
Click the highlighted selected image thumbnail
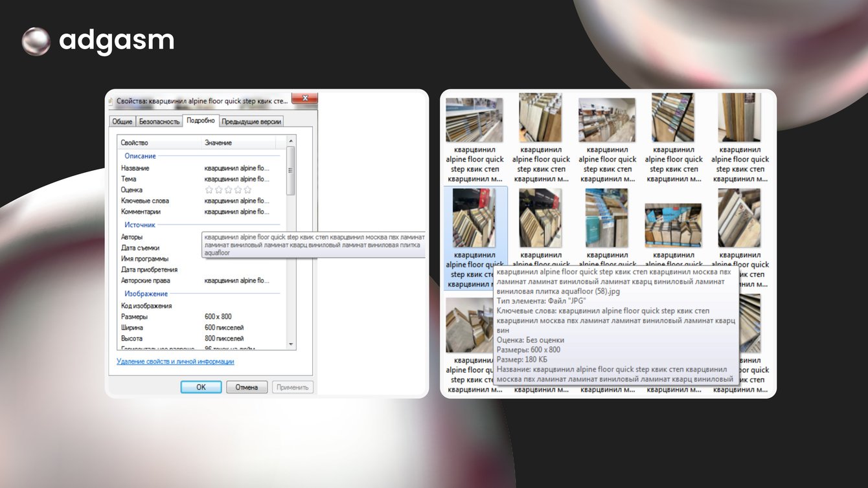pyautogui.click(x=475, y=218)
